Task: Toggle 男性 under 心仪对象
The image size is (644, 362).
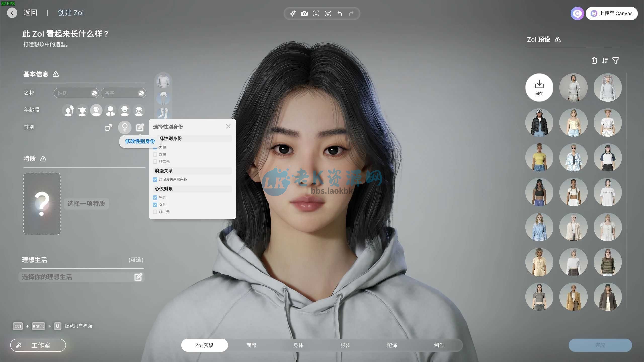Action: (155, 198)
